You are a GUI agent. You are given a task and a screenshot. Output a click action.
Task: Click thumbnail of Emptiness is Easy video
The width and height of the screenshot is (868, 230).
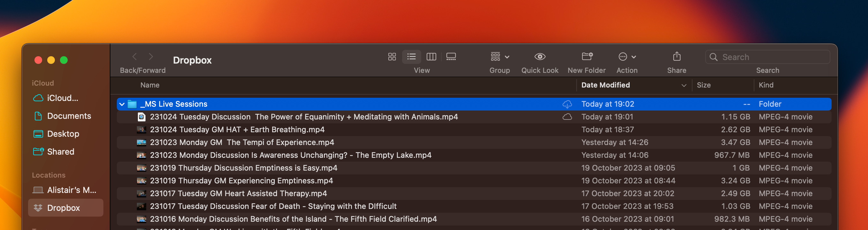141,168
